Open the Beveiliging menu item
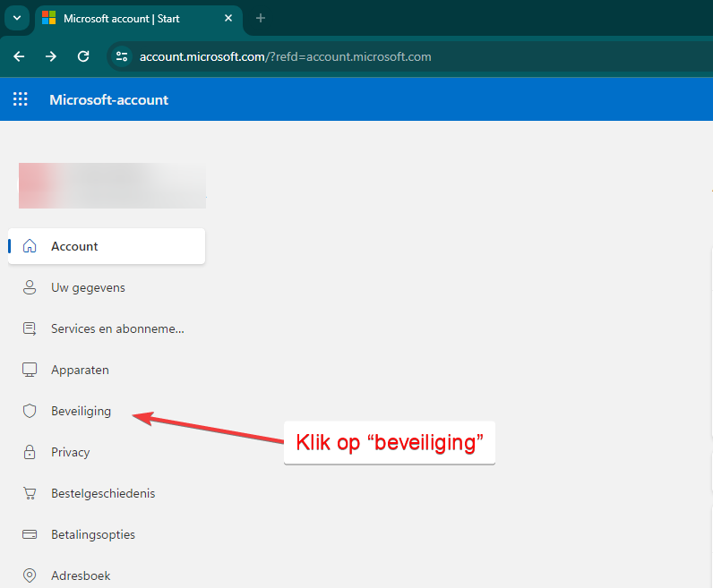The width and height of the screenshot is (713, 588). pos(81,411)
